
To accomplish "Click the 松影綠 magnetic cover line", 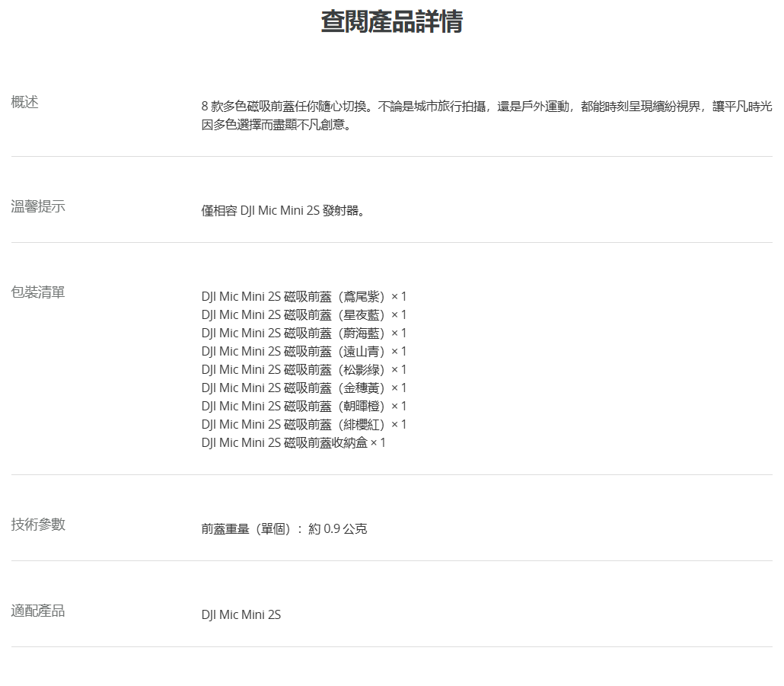I will (x=304, y=369).
